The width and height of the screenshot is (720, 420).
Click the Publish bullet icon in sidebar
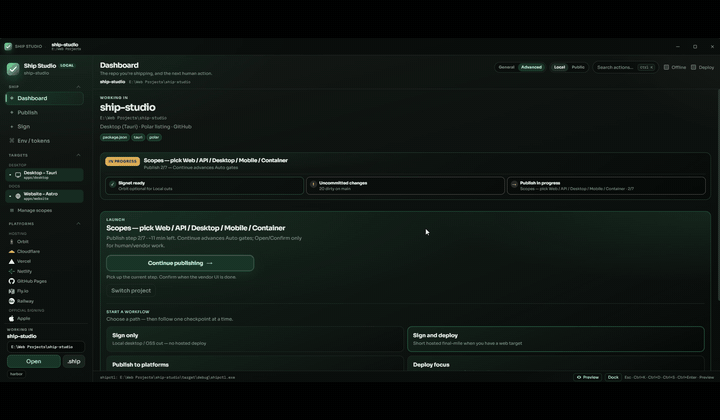11,112
